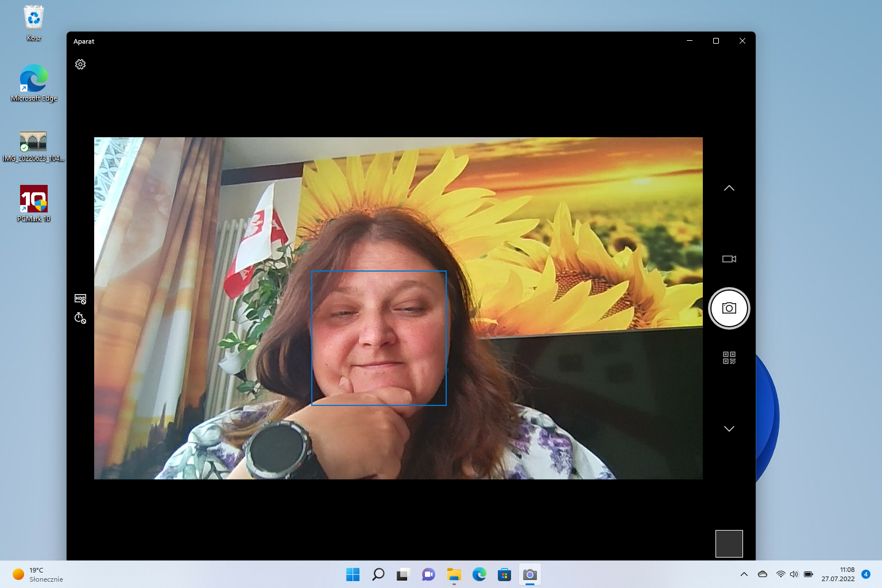Open Task View on taskbar
Viewport: 882px width, 588px height.
tap(403, 574)
